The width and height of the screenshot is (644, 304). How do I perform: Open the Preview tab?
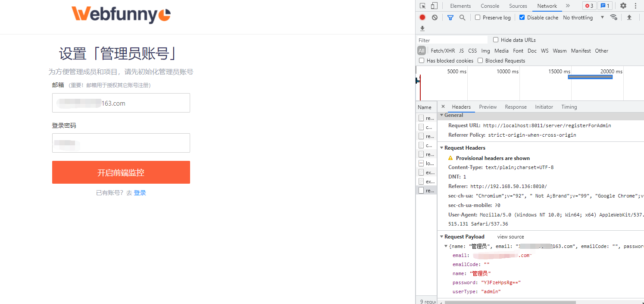point(488,107)
